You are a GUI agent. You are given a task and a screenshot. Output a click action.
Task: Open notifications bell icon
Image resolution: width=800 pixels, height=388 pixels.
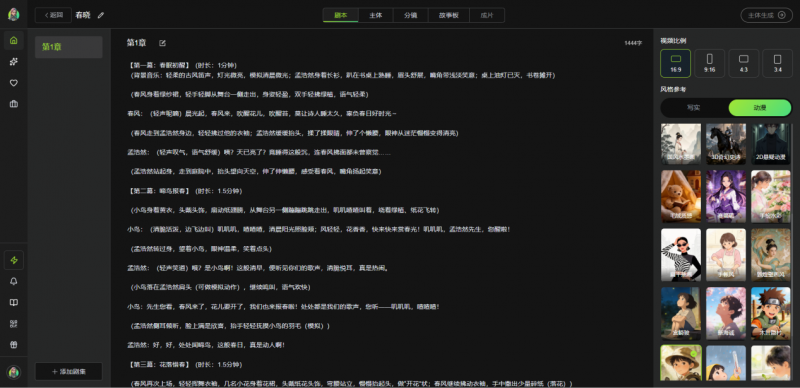[x=14, y=281]
